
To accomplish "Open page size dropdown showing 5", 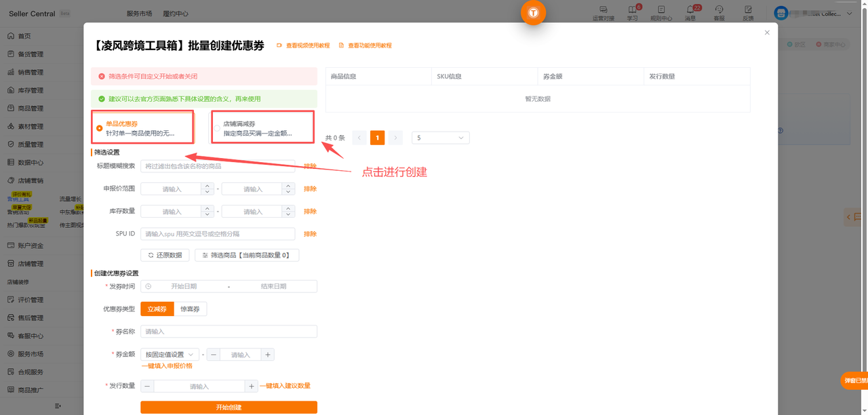I will click(x=441, y=138).
